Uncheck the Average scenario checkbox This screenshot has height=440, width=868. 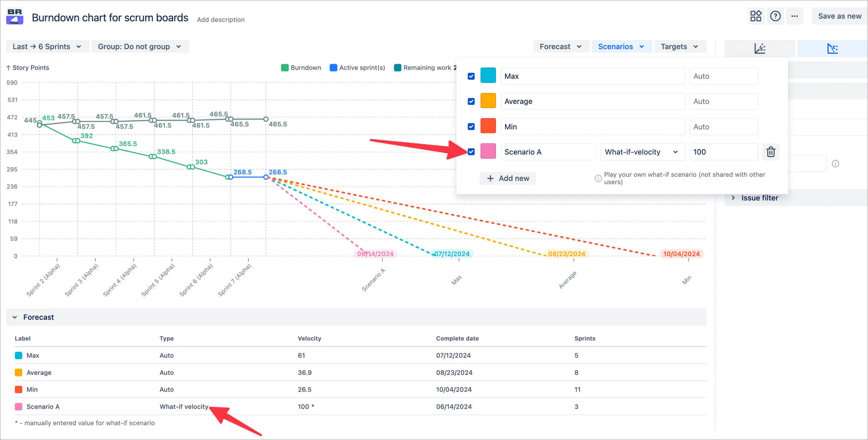471,102
